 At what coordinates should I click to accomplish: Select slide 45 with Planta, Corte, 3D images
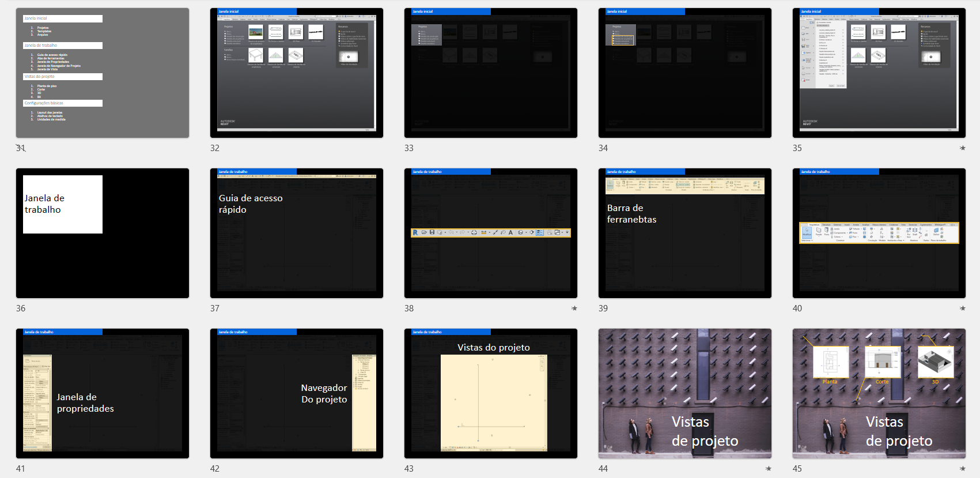pos(879,393)
